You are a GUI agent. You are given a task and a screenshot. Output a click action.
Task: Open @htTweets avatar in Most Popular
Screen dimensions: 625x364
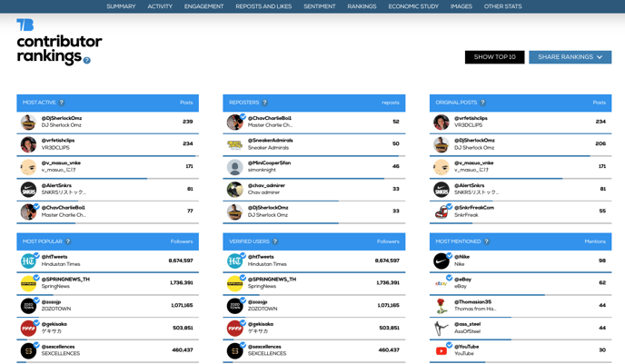coord(28,261)
